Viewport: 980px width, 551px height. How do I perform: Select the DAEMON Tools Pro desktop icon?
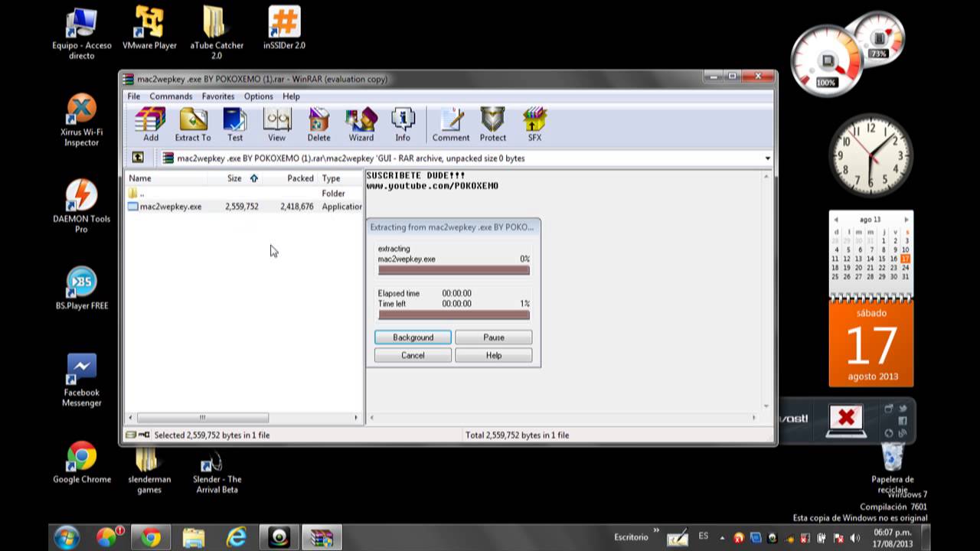click(x=81, y=206)
